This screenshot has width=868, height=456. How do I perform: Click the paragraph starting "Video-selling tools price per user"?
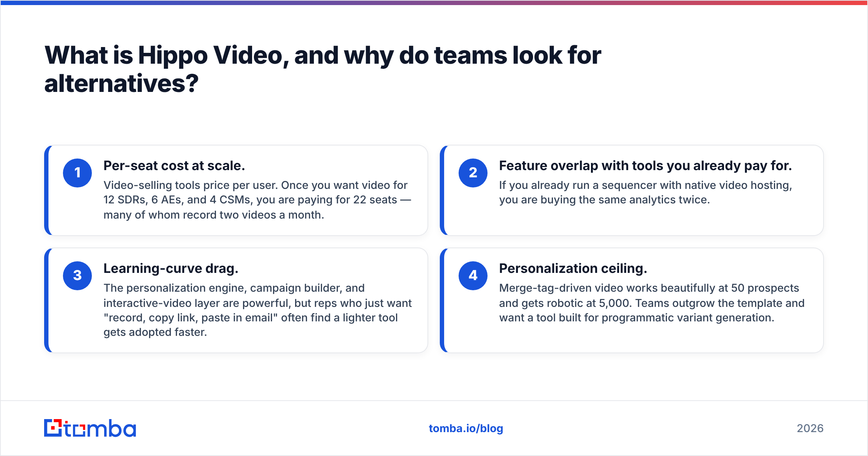(257, 200)
